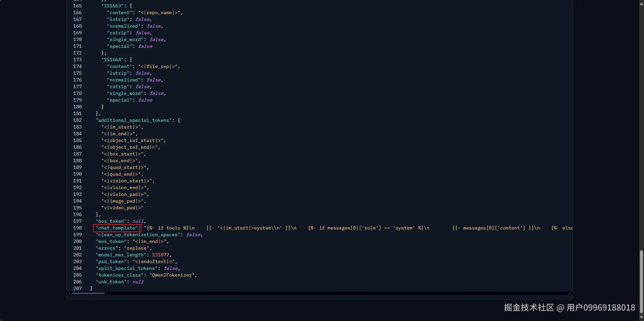This screenshot has width=644, height=321.
Task: Select the "<|quad_end|>" token
Action: pyautogui.click(x=121, y=174)
